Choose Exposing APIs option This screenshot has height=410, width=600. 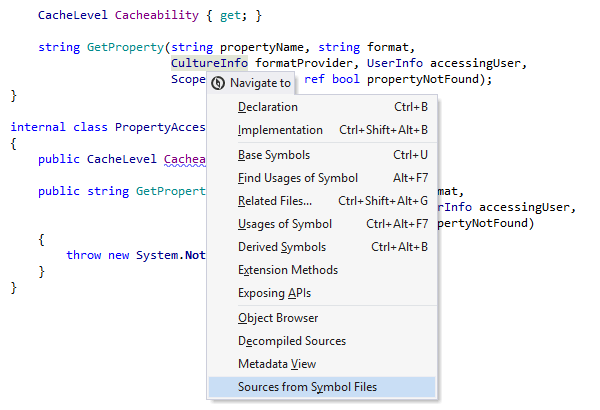(274, 293)
